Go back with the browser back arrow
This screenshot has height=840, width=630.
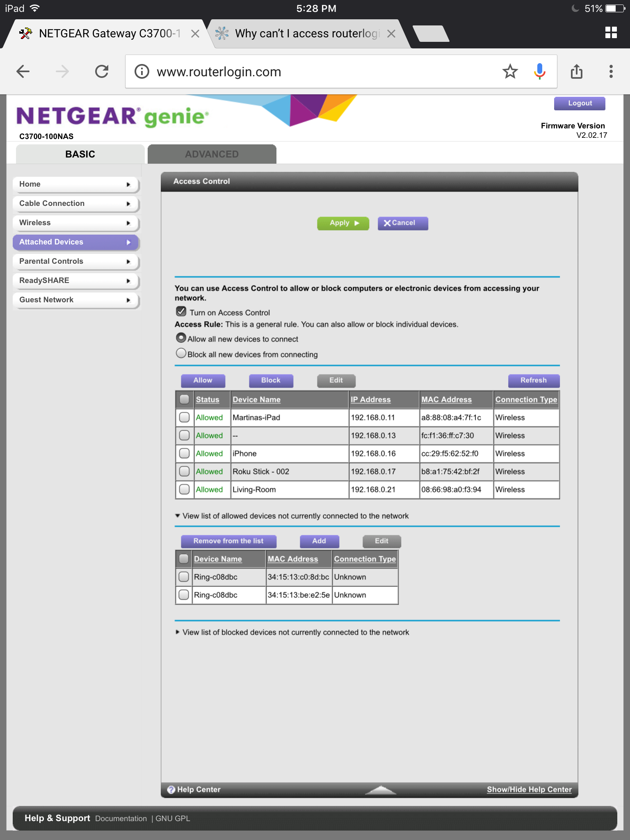[x=23, y=71]
